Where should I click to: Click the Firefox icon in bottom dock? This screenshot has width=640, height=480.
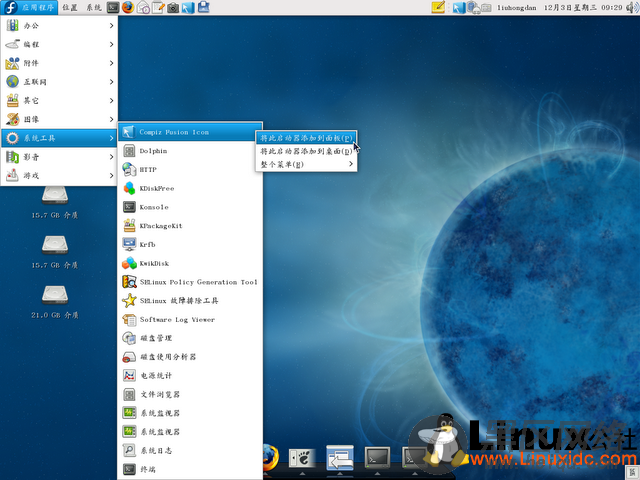(271, 458)
